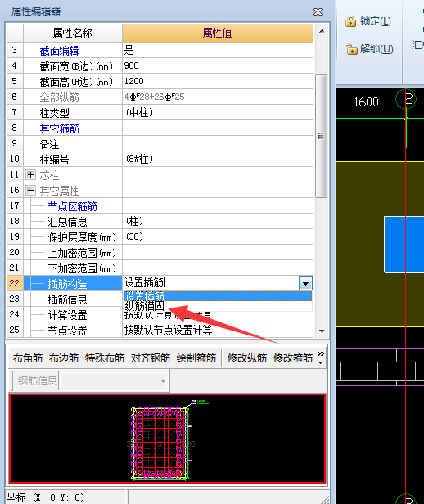Select row number 22 header
Screen dimensions: 424x504
(15, 283)
